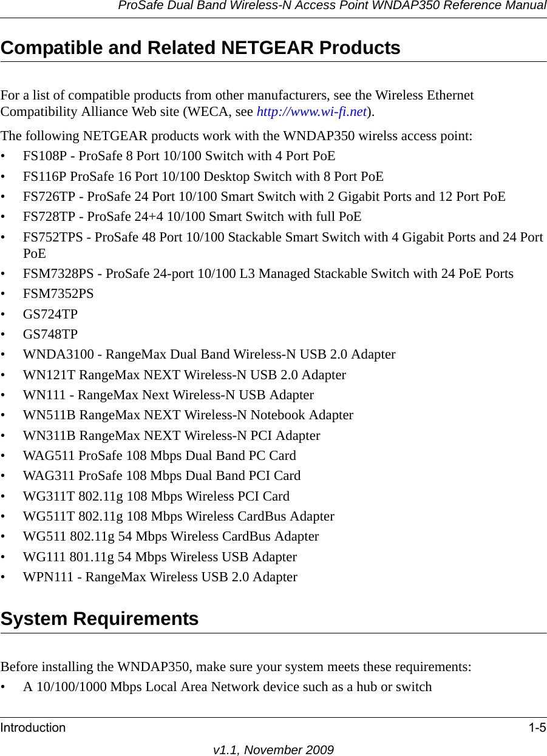The image size is (547, 756).
Task: Click the WG311T Wireless PCI Card entry
Action: [x=157, y=496]
